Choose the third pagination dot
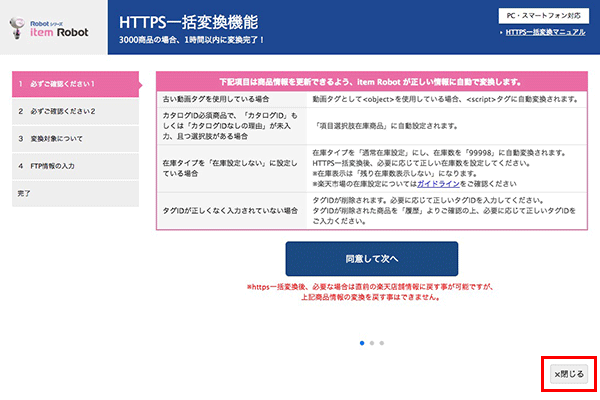The width and height of the screenshot is (600, 400). tap(381, 342)
